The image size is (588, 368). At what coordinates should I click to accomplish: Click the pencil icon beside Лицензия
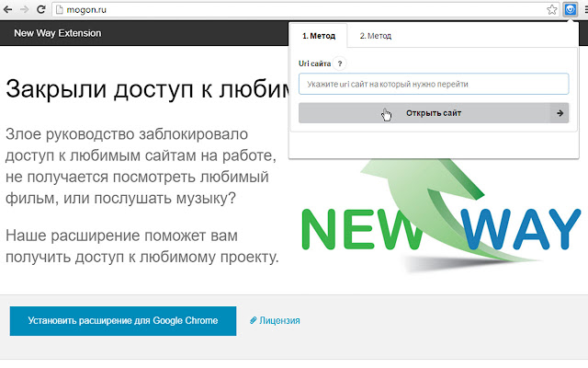tap(254, 320)
